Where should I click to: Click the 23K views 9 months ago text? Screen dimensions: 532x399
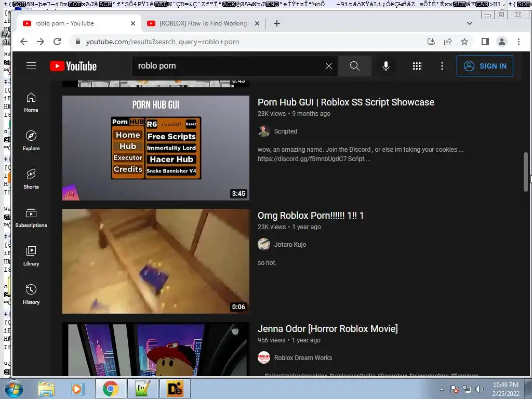tap(294, 114)
